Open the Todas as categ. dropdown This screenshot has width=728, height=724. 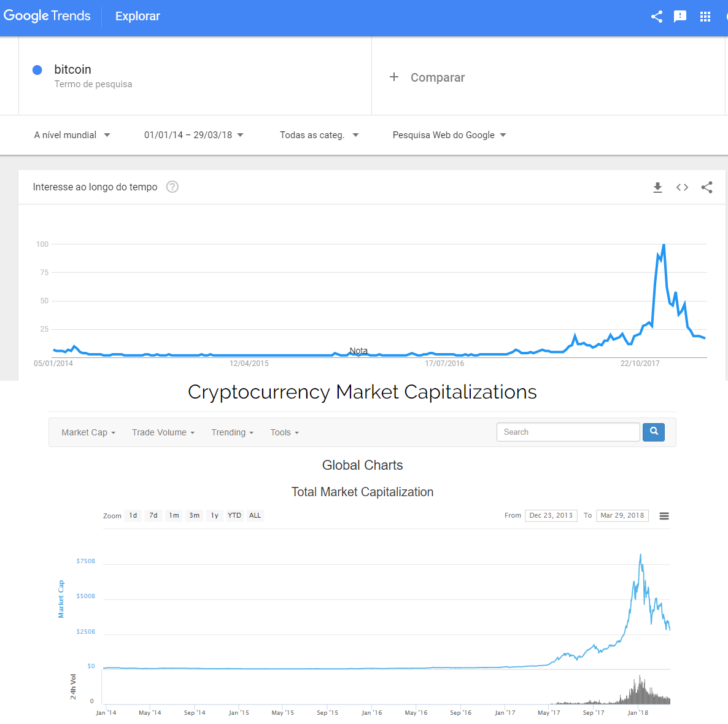tap(318, 134)
